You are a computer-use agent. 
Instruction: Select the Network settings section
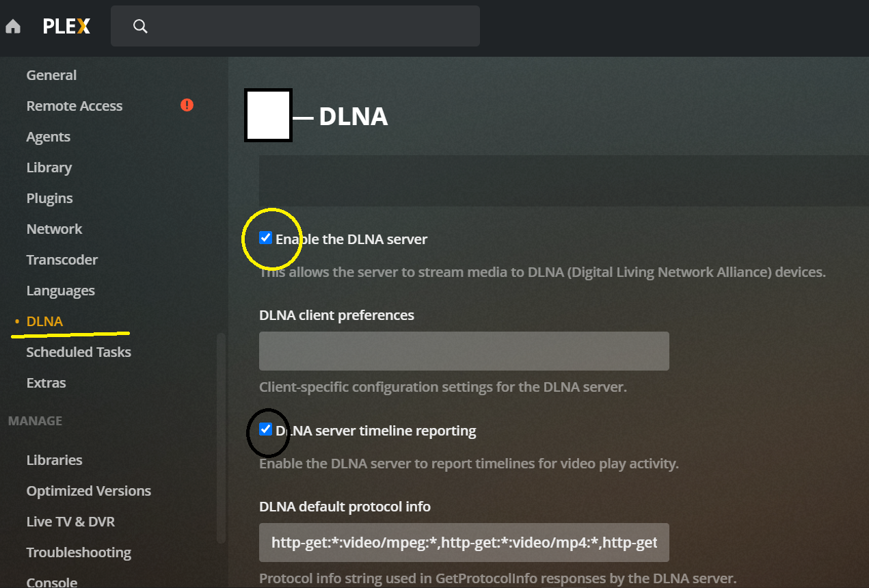(x=54, y=228)
